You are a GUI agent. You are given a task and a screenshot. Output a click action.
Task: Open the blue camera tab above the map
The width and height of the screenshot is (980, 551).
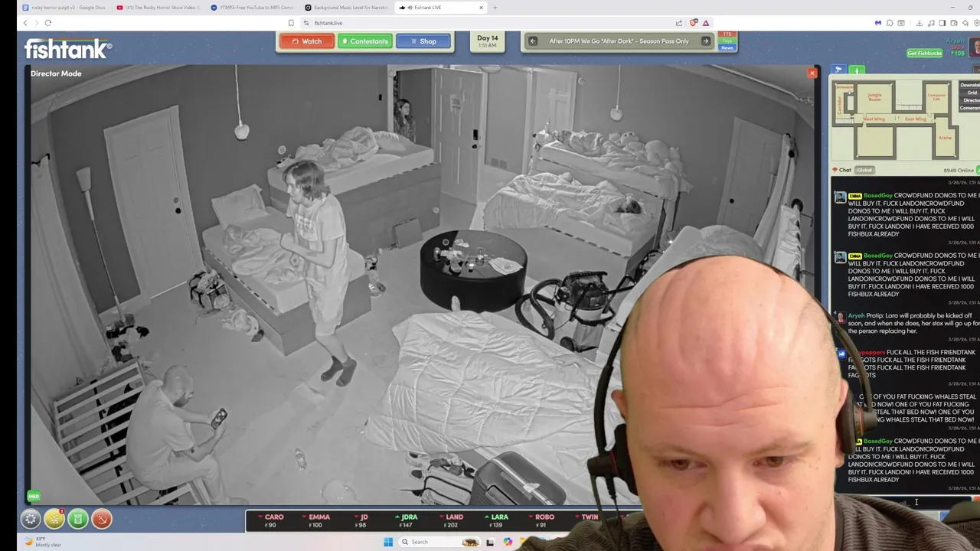tap(838, 70)
